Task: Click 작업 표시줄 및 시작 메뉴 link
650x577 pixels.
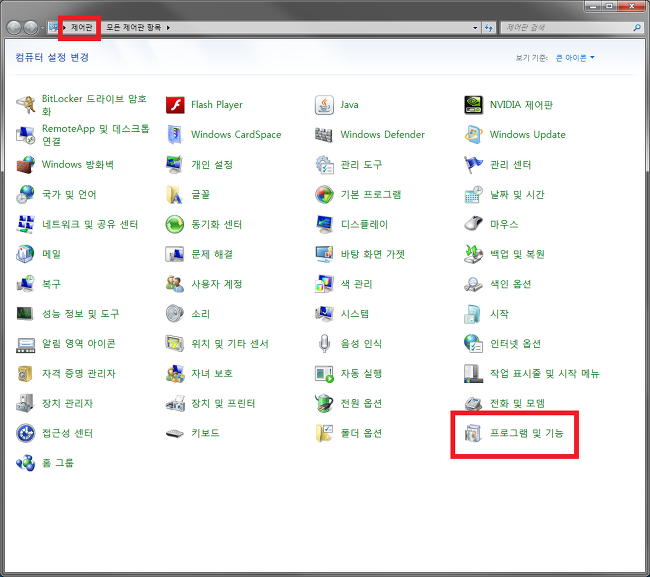Action: coord(545,373)
